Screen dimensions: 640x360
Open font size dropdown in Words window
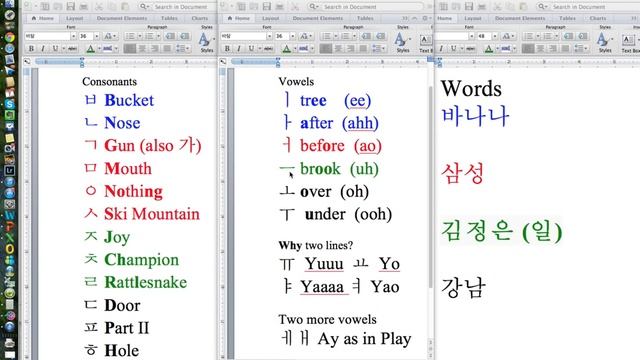pos(495,36)
